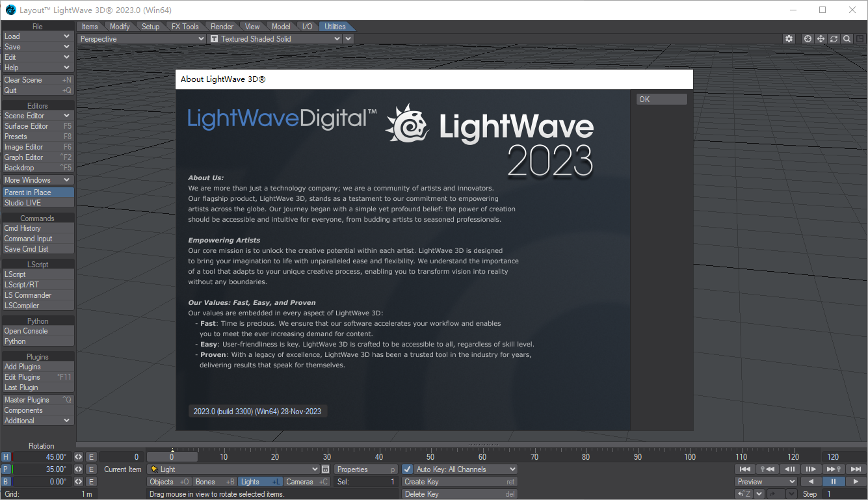Jump to last frame button
The image size is (868, 500).
click(855, 469)
